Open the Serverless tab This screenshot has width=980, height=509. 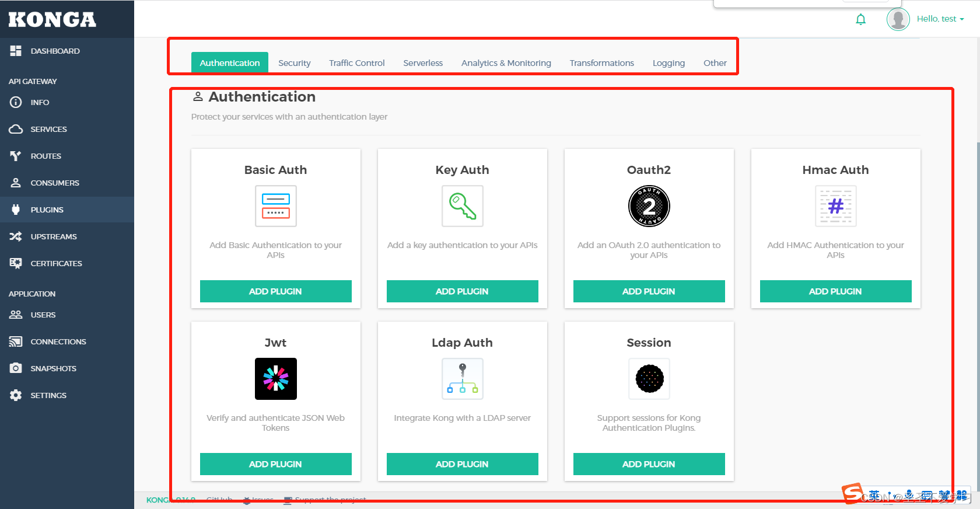click(423, 62)
